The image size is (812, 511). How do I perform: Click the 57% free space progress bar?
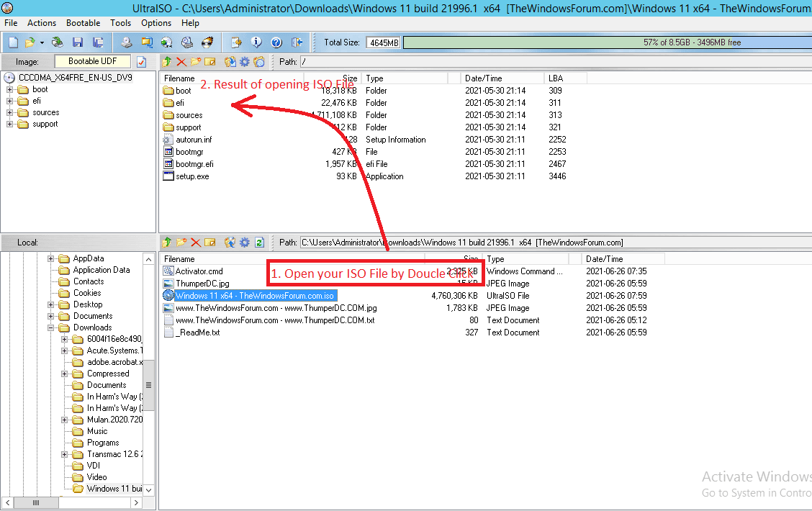pyautogui.click(x=605, y=42)
